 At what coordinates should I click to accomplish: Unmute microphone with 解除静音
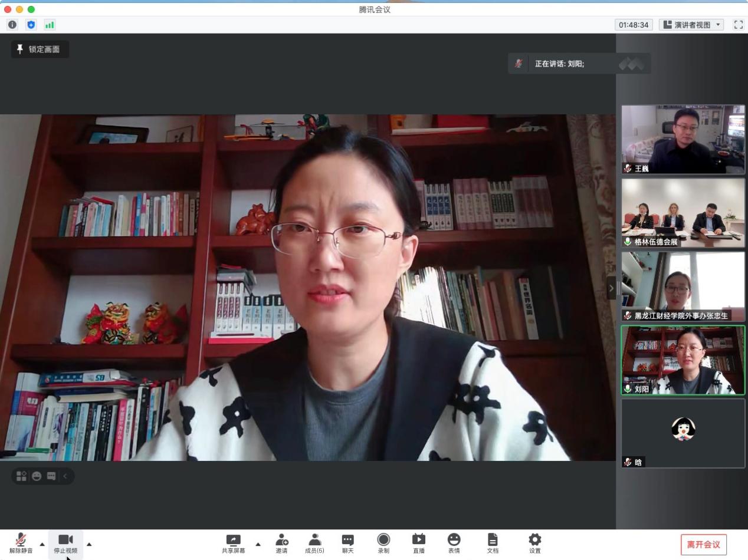click(21, 543)
